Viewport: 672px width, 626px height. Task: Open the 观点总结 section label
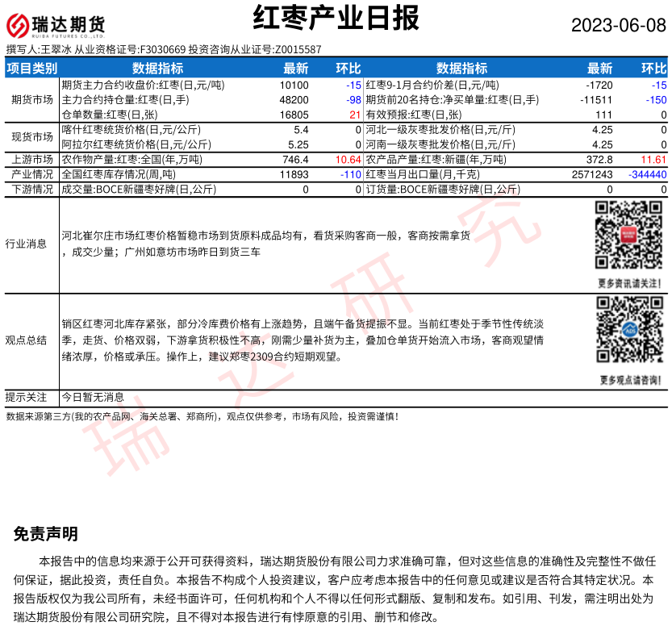[x=27, y=340]
